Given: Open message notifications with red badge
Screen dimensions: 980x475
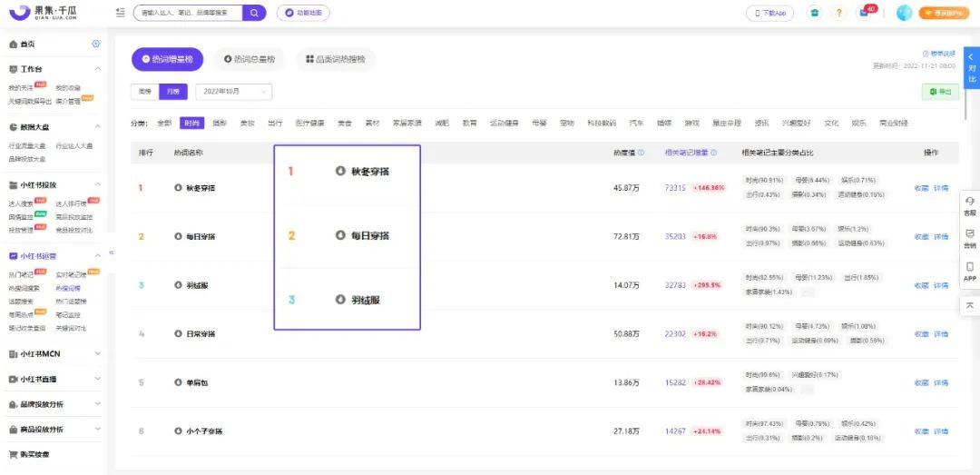Looking at the screenshot, I should pos(865,13).
